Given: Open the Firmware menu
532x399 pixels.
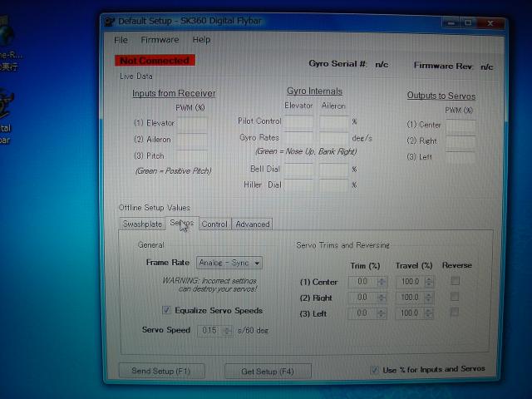Looking at the screenshot, I should click(x=160, y=40).
